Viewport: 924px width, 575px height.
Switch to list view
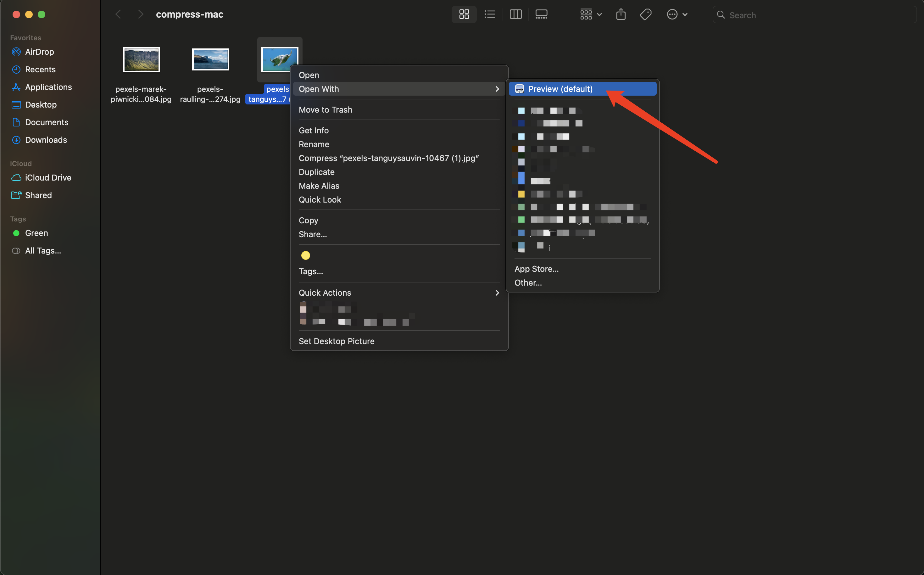click(490, 14)
